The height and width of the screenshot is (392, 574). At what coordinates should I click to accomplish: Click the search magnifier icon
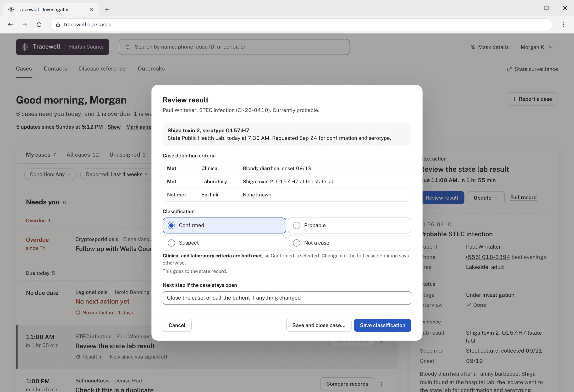(128, 47)
